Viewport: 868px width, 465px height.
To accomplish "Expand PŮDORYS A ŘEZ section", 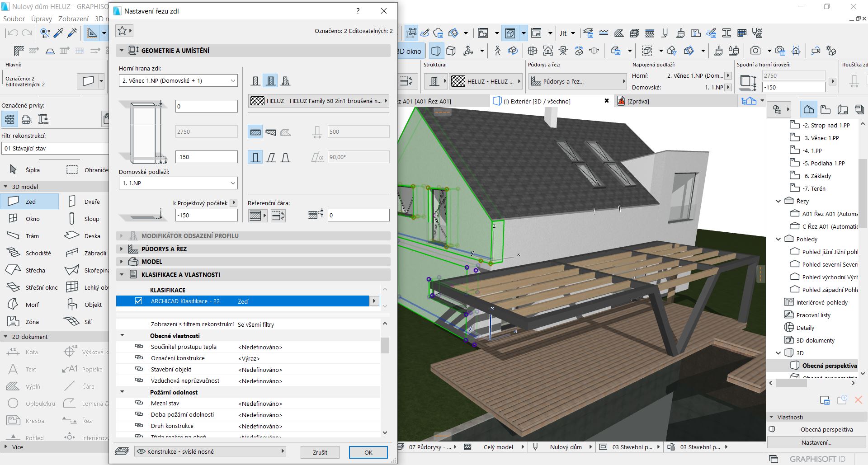I will click(122, 249).
